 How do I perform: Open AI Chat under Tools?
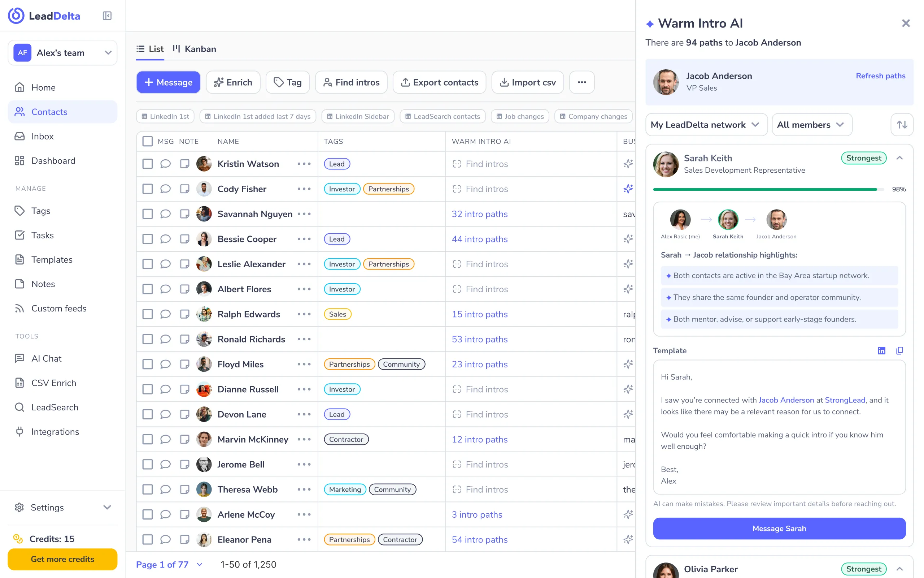62,359
